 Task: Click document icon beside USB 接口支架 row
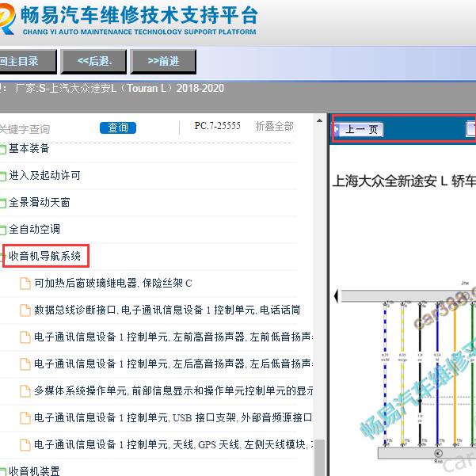pos(25,417)
